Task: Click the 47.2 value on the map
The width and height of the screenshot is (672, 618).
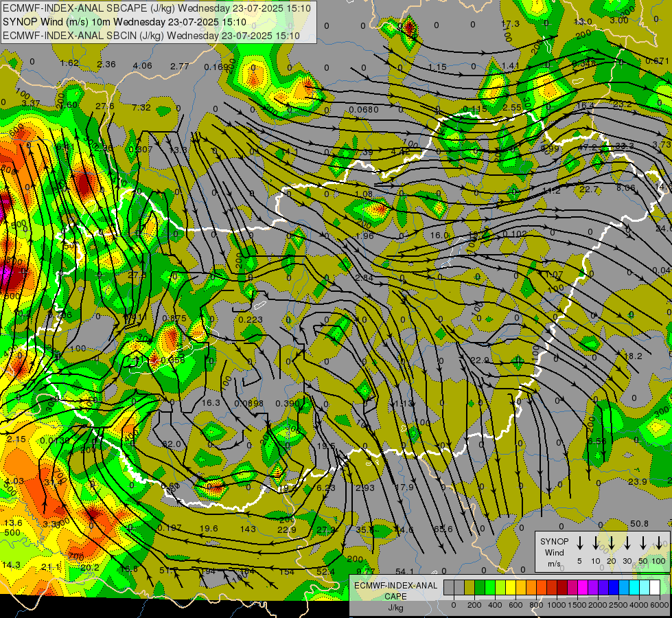Action: (588, 148)
